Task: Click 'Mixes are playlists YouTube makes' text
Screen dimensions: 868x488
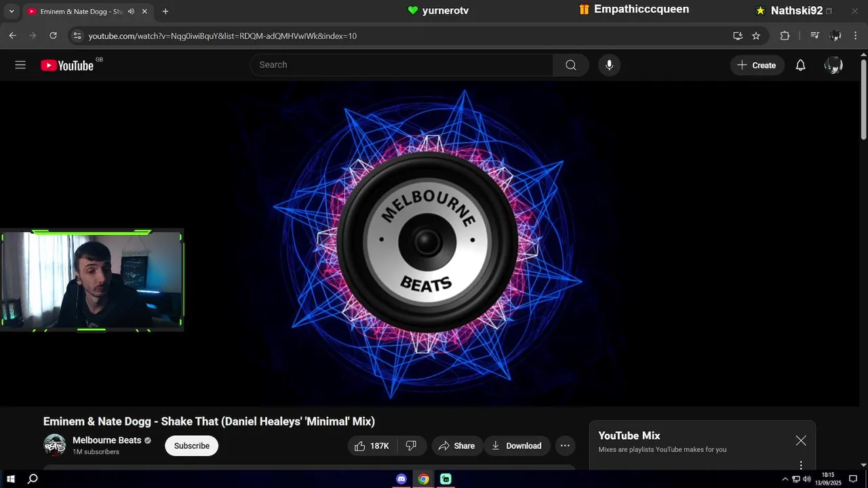Action: [x=663, y=449]
